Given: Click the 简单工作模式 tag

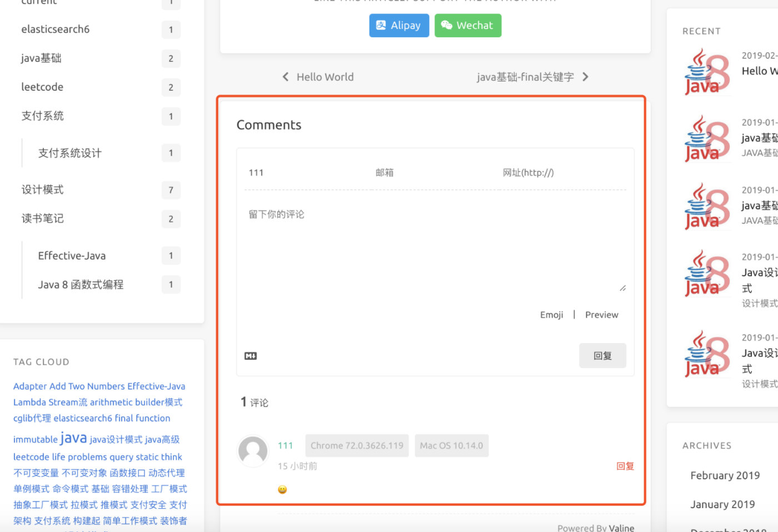Looking at the screenshot, I should (130, 521).
